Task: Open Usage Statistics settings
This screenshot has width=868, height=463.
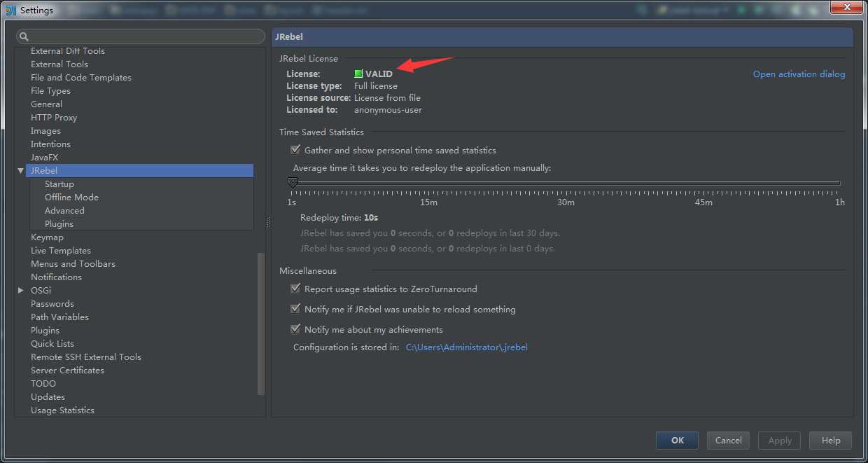Action: 62,410
